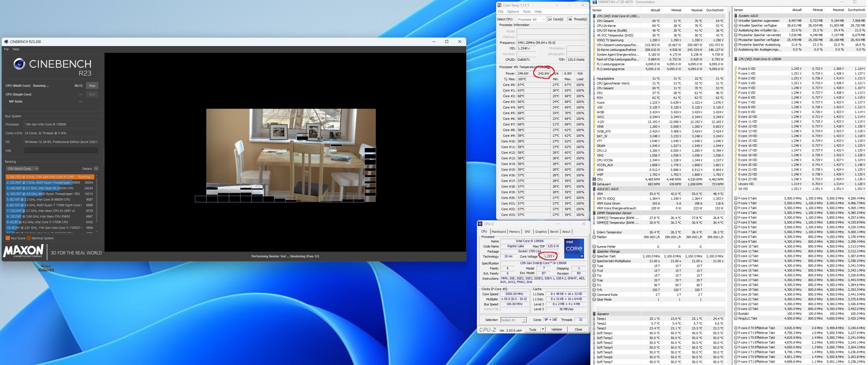
Task: Click the Cinebench ranking list scrollbar
Action: coord(97,200)
